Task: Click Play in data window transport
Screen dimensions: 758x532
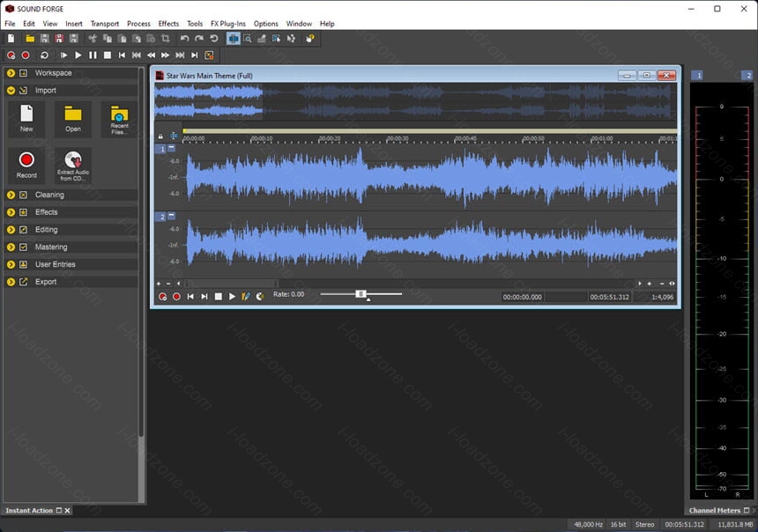Action: point(232,296)
